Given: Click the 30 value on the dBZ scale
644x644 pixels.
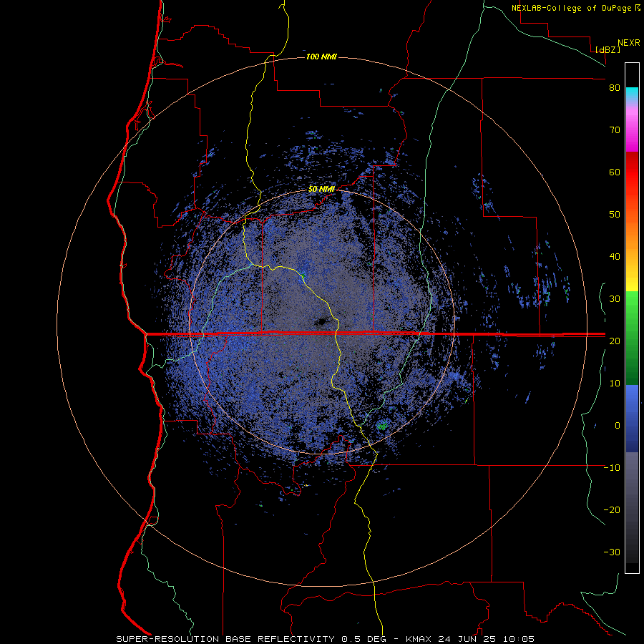Looking at the screenshot, I should click(x=615, y=298).
